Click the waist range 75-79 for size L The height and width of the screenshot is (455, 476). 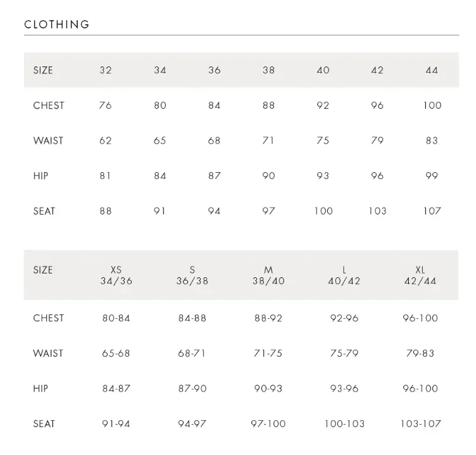pyautogui.click(x=344, y=353)
